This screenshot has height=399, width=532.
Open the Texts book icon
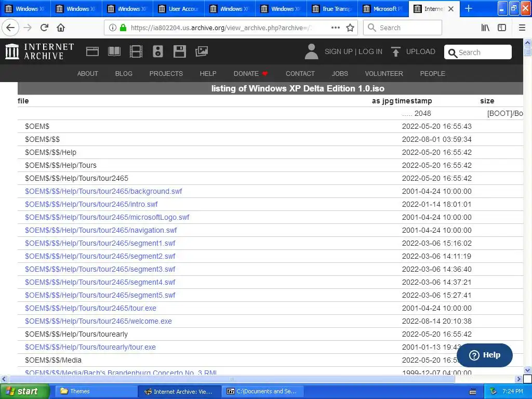(114, 51)
